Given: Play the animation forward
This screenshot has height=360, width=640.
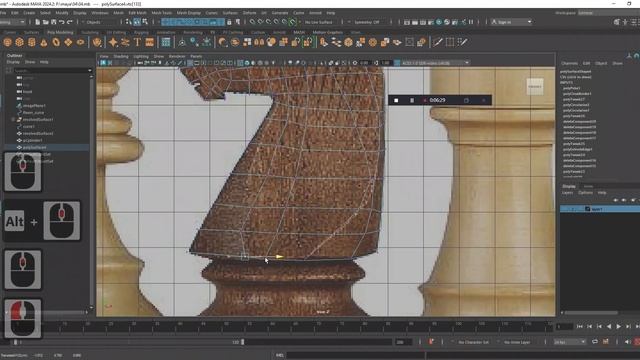Looking at the screenshot, I should (x=619, y=327).
